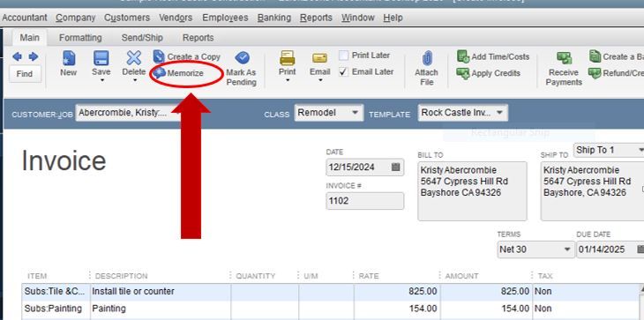Viewport: 644px width, 320px height.
Task: Click Refund/Credits icon
Action: point(595,73)
